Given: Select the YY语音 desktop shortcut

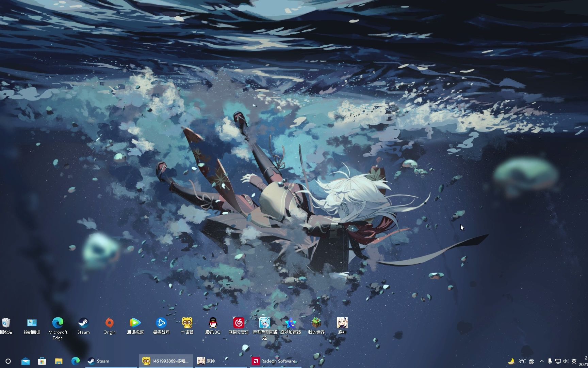Looking at the screenshot, I should pos(187,326).
